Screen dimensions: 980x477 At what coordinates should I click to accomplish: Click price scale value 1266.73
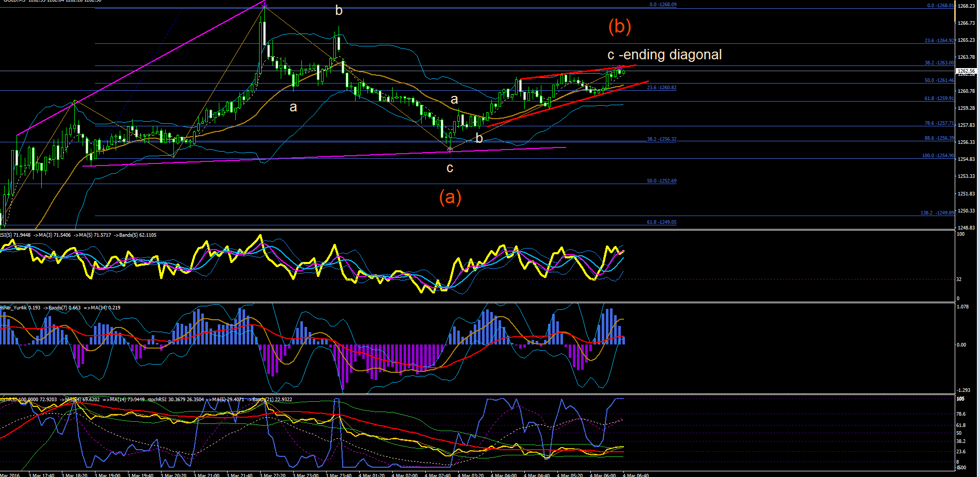point(966,23)
